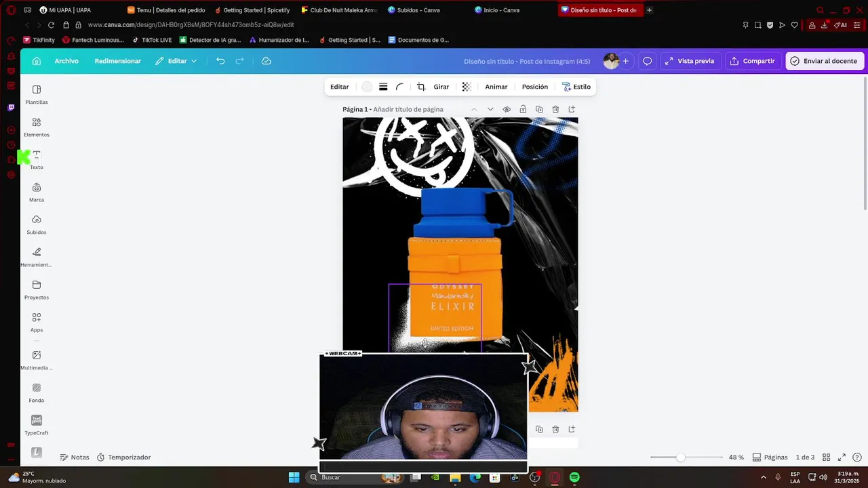Open the Fondo background panel
This screenshot has height=488, width=868.
coord(37,392)
